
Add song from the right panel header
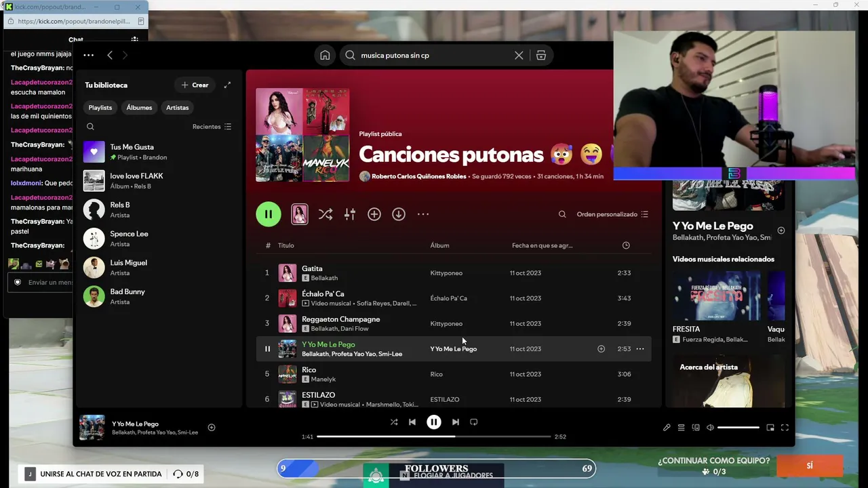(x=781, y=230)
